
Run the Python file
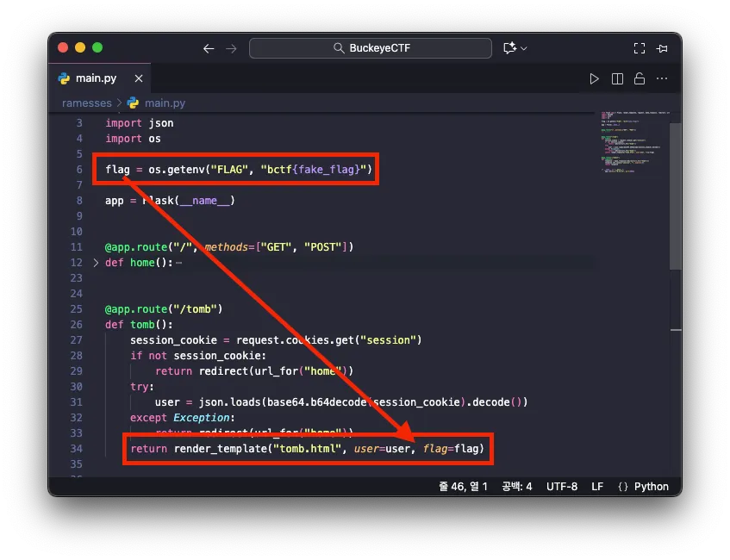tap(594, 78)
